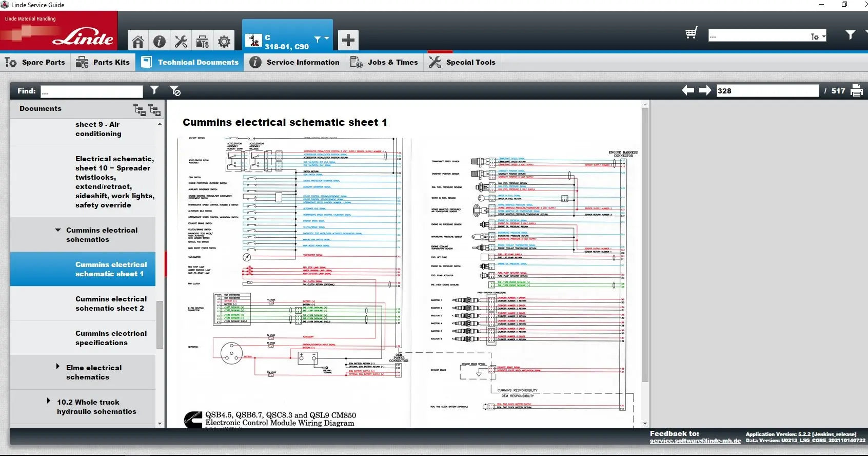Apply the Find filter funnel icon
Image resolution: width=868 pixels, height=456 pixels.
[x=154, y=90]
